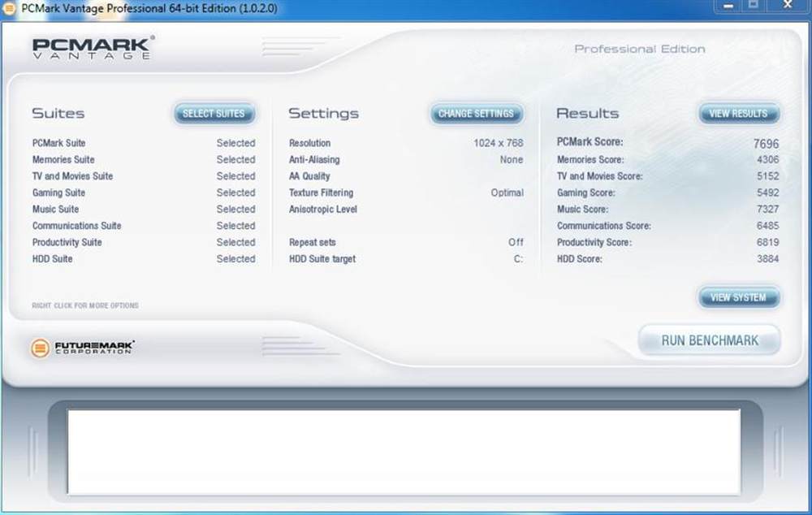Click the Settings section heading
812x515 pixels.
click(x=324, y=114)
